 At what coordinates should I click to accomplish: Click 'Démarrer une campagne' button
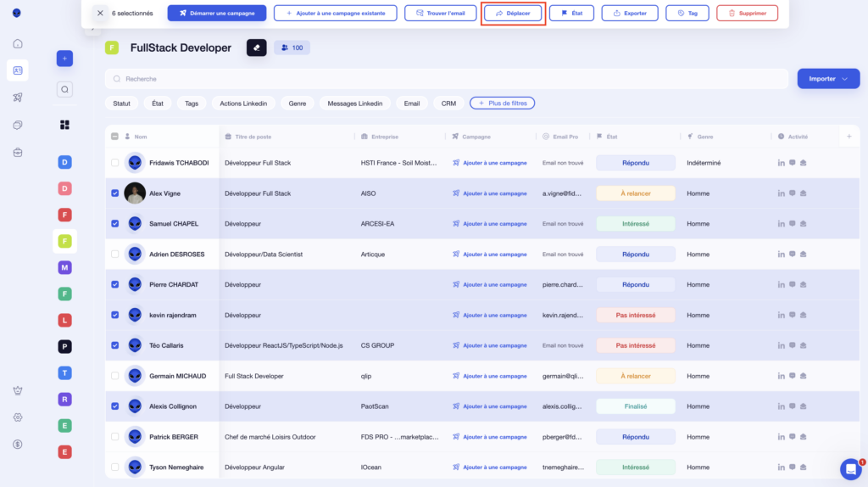coord(217,14)
